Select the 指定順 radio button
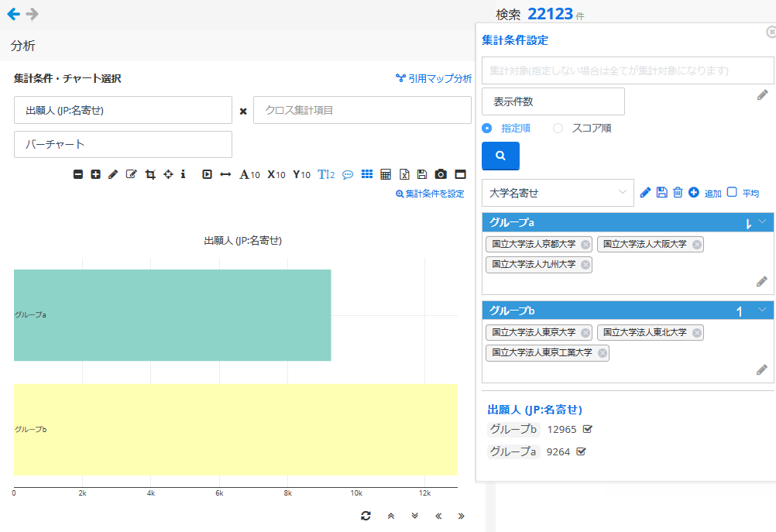 click(487, 129)
